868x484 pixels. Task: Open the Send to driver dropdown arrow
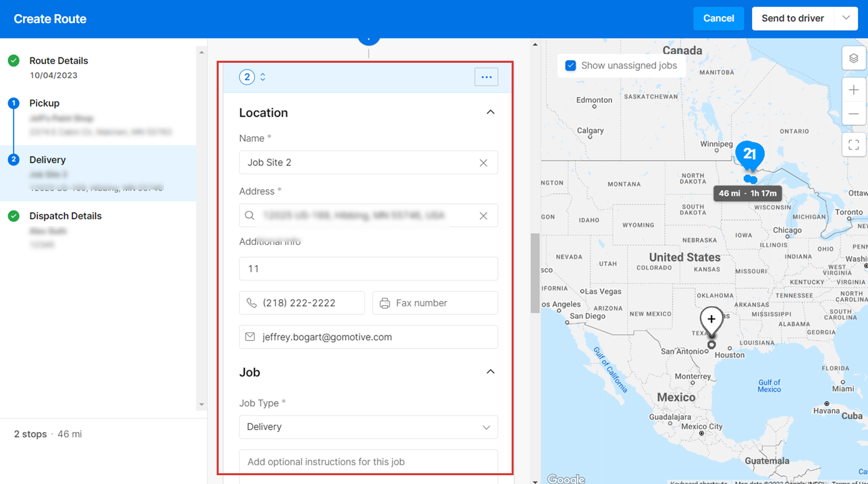[x=844, y=18]
